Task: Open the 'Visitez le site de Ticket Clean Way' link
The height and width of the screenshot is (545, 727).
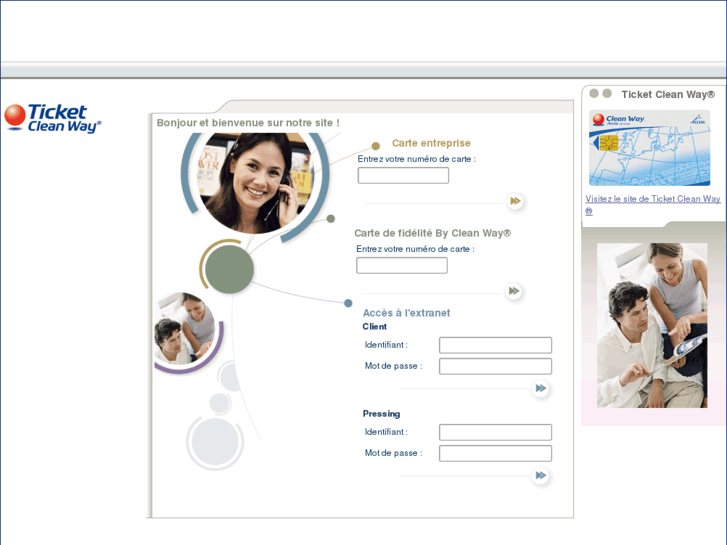Action: (x=653, y=205)
